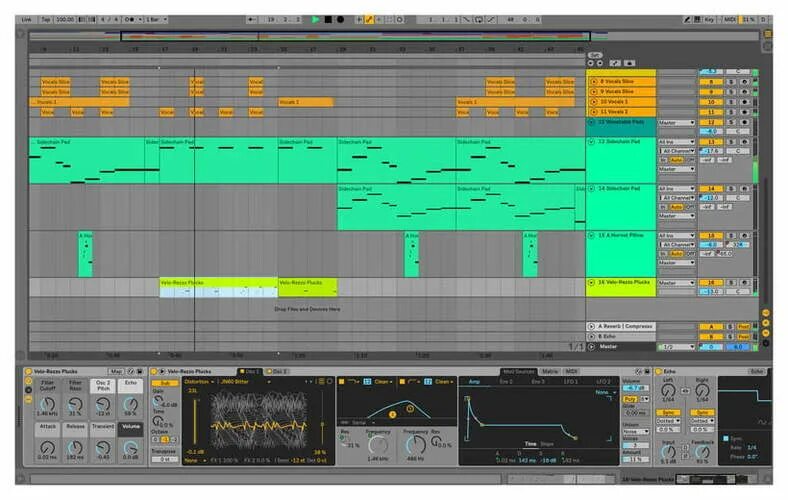The image size is (788, 500).
Task: Click the Volume macro knob
Action: click(130, 447)
